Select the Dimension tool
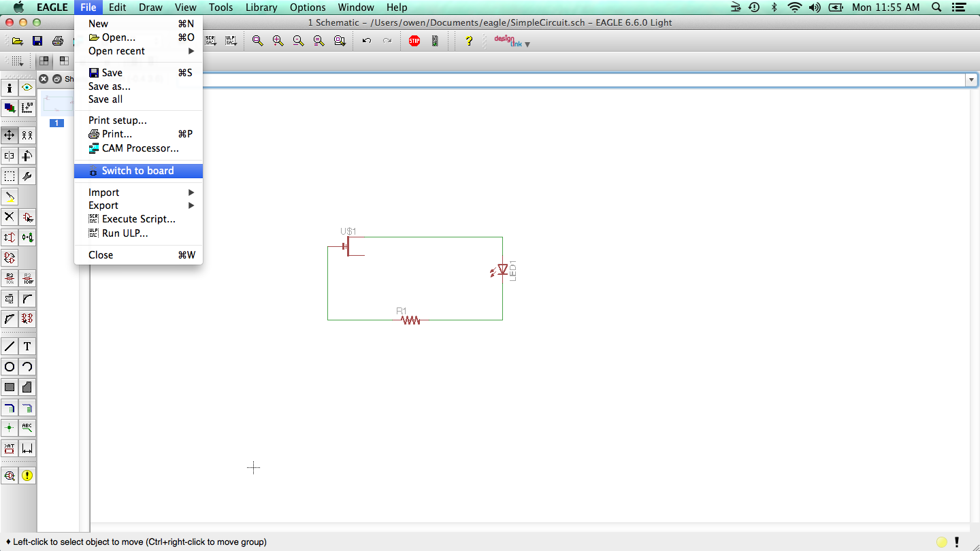This screenshot has width=980, height=551. pyautogui.click(x=27, y=448)
